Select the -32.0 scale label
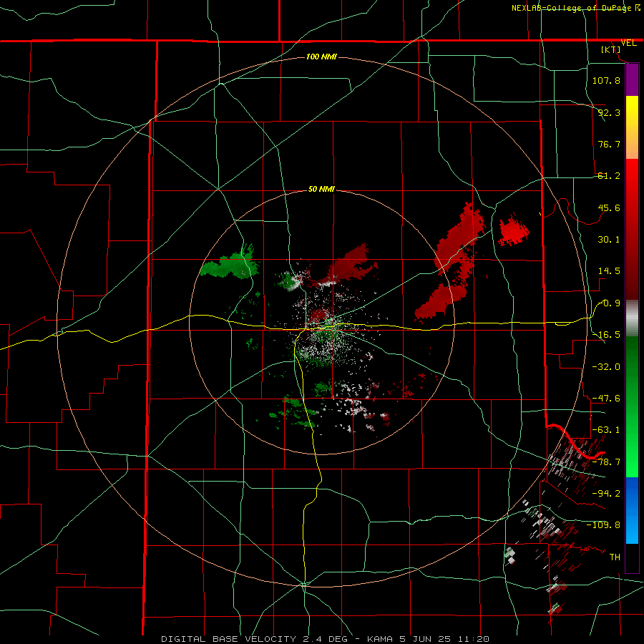This screenshot has height=644, width=644. point(606,367)
